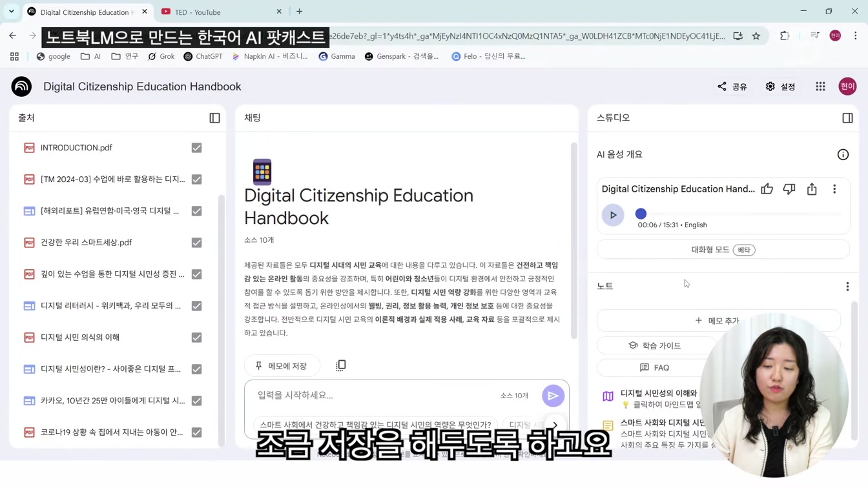Uncheck 카카오, 10년간 25만 아이들에게 source
The height and width of the screenshot is (488, 868).
point(196,401)
